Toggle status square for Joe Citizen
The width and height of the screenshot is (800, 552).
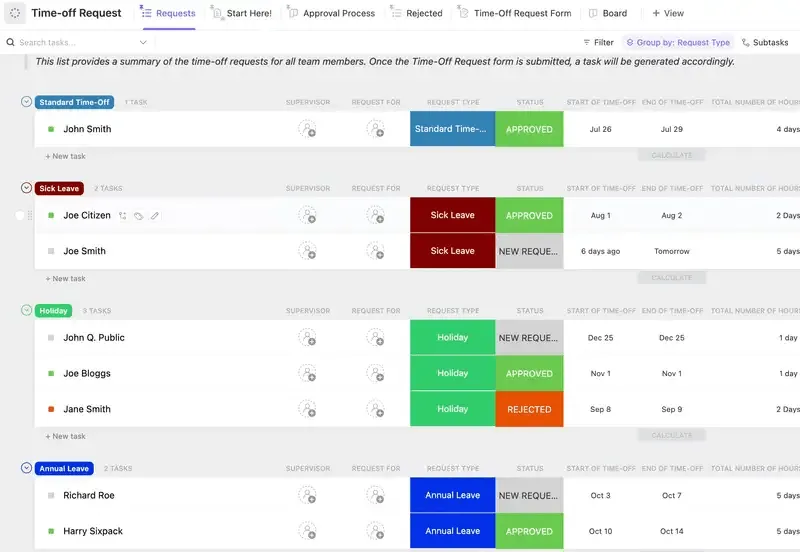(x=51, y=215)
